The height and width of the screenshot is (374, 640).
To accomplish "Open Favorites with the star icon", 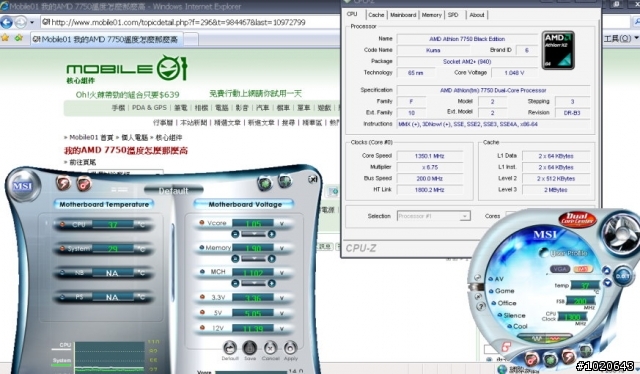I will (x=5, y=38).
